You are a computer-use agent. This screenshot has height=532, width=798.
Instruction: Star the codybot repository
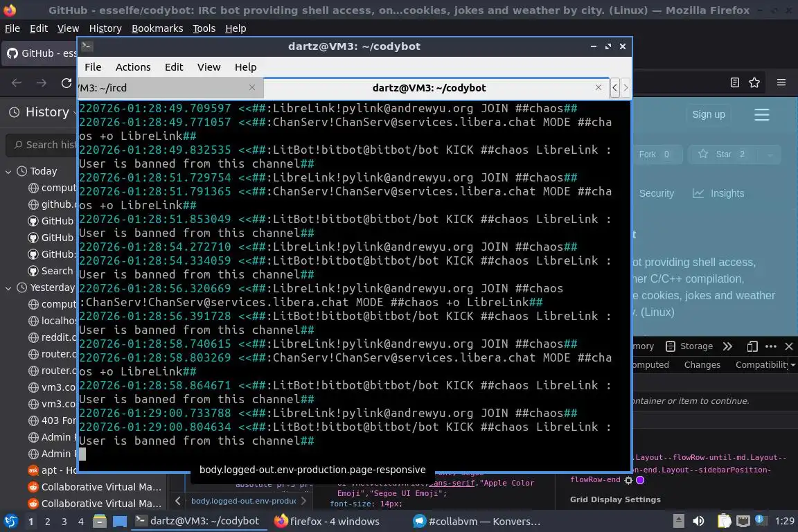[722, 154]
